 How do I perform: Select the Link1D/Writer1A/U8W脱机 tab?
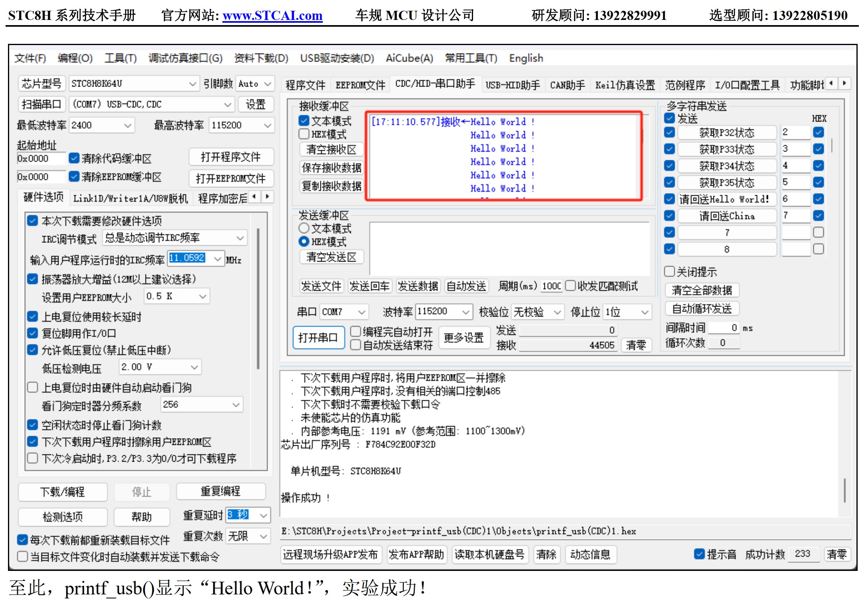(x=130, y=198)
